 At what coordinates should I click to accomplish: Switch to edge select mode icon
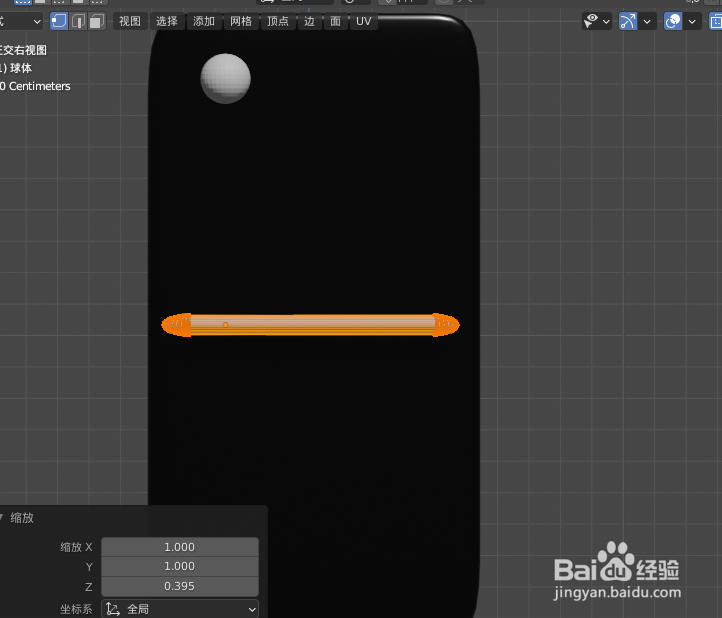point(78,21)
